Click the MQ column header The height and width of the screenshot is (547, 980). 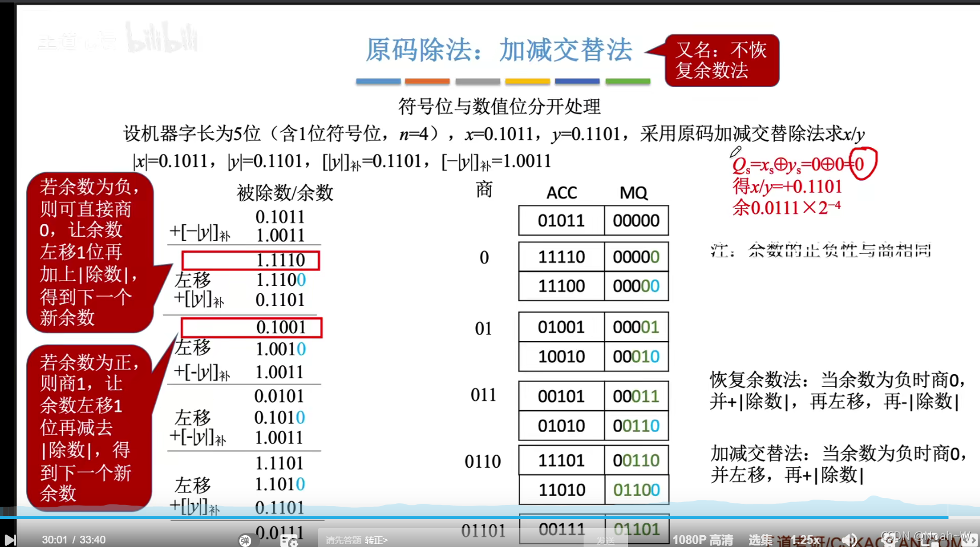click(633, 193)
